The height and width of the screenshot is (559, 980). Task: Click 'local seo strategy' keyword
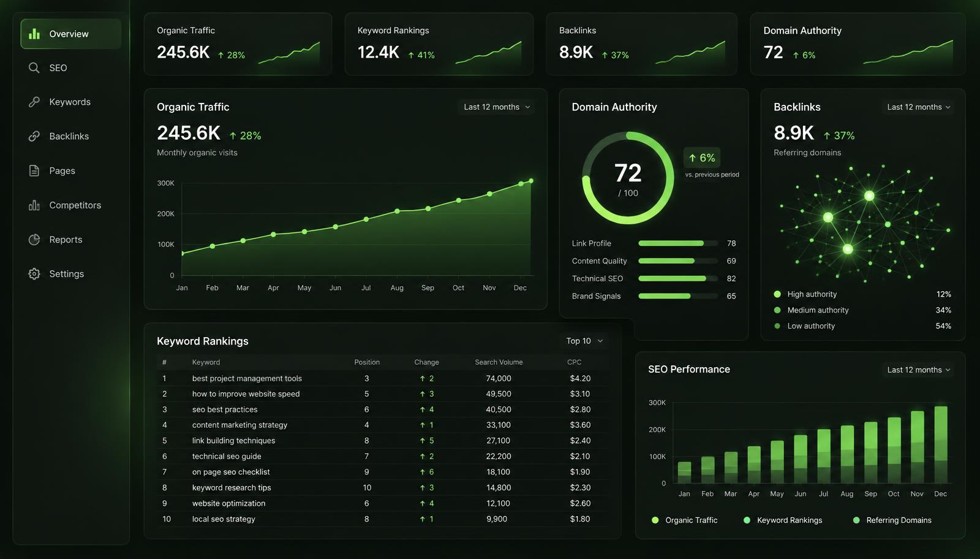point(224,519)
